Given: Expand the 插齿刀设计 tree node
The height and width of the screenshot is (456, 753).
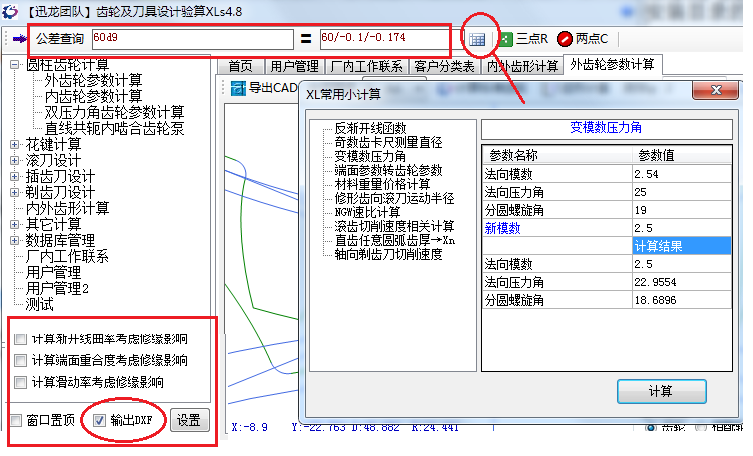Looking at the screenshot, I should tap(14, 176).
